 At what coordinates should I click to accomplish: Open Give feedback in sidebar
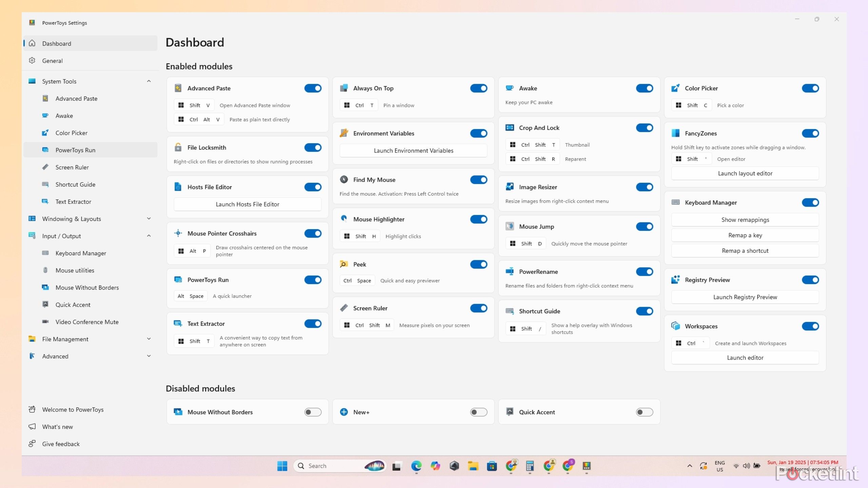tap(91, 444)
